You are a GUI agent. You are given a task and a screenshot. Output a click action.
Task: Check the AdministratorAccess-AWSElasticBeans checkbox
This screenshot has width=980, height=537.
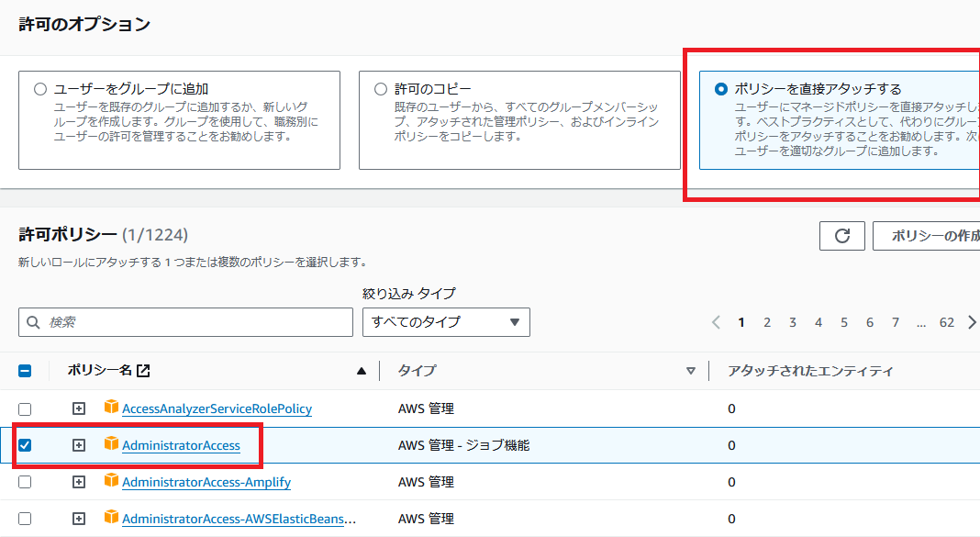[x=25, y=519]
